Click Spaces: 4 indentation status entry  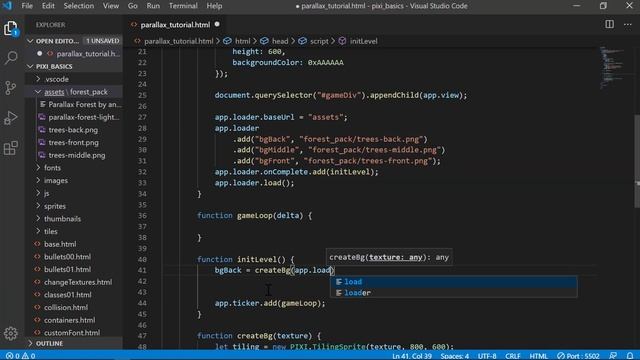455,356
